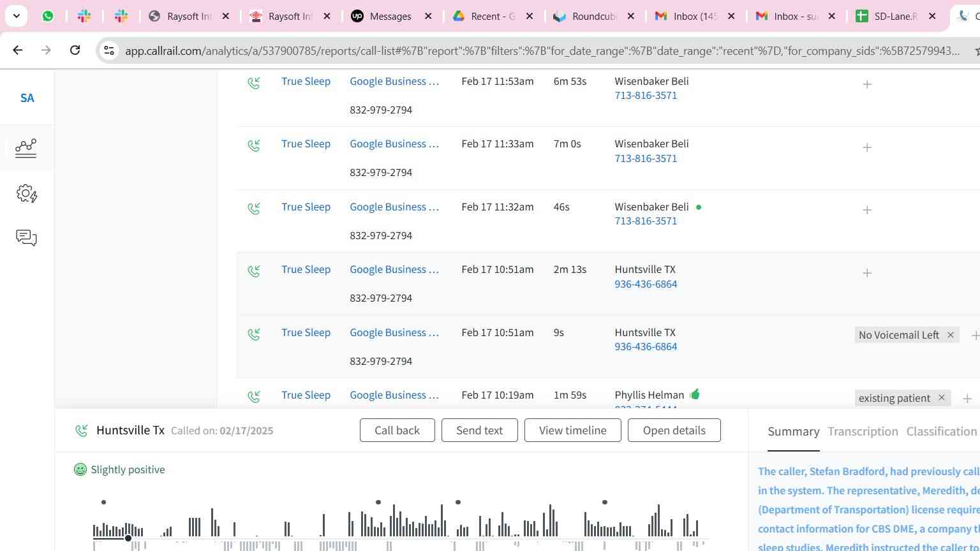This screenshot has height=551, width=980.
Task: Add a tag to the 6m 53s Wisenbaker call
Action: click(867, 84)
